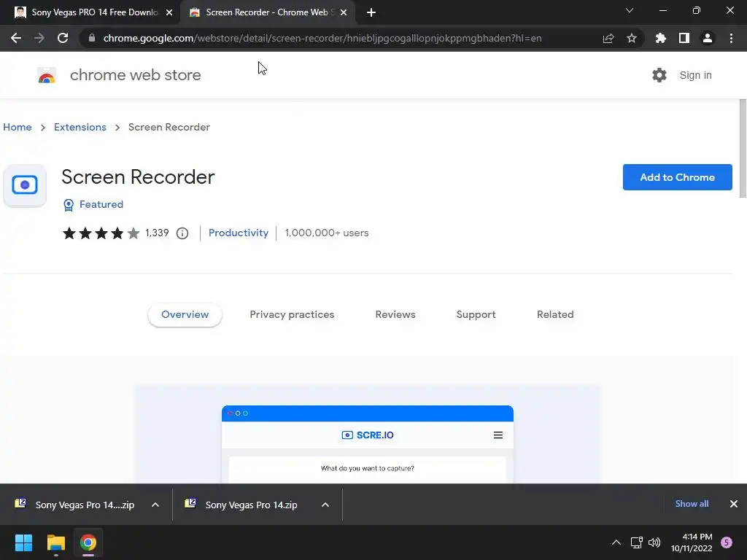Click the Chrome Web Store logo
Screen dimensions: 747x560
click(47, 75)
